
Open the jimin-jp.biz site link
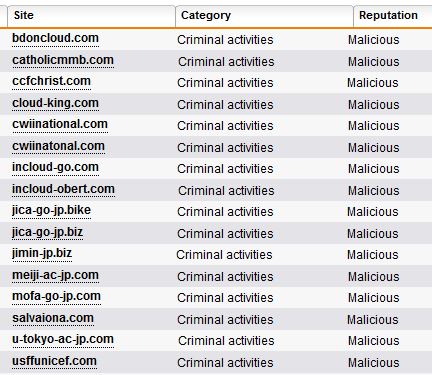tap(42, 253)
